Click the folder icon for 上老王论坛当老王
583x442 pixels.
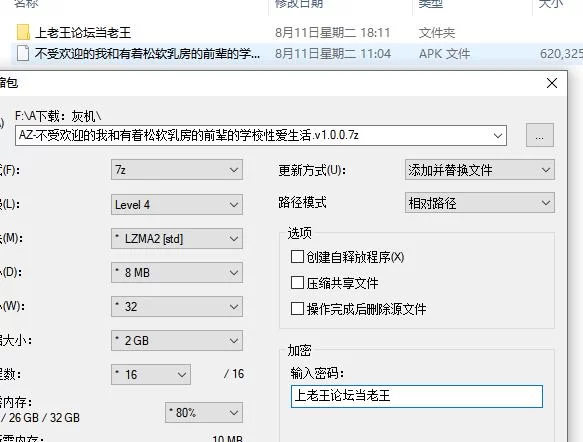(23, 33)
